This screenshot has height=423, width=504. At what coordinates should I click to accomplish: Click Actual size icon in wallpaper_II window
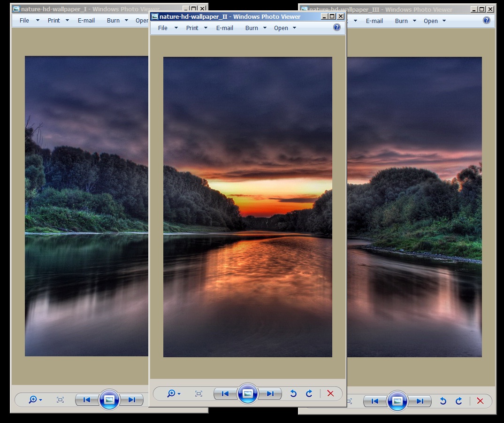[x=199, y=394]
